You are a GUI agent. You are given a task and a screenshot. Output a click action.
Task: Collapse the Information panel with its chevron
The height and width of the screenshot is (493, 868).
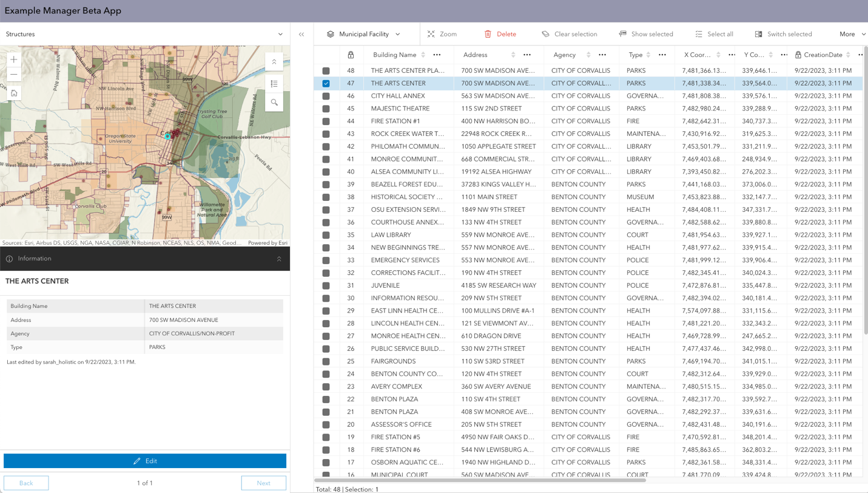click(x=279, y=259)
